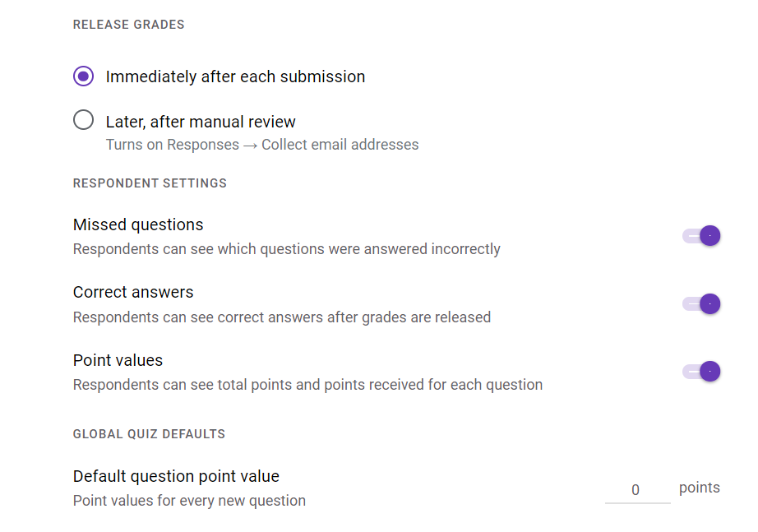Toggle the Point values switch
Image resolution: width=758 pixels, height=532 pixels.
tap(702, 372)
